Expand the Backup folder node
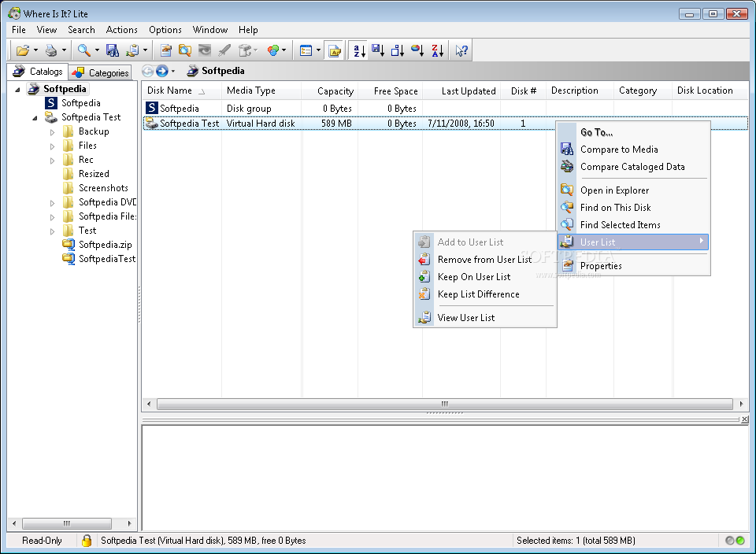The height and width of the screenshot is (554, 756). coord(52,132)
